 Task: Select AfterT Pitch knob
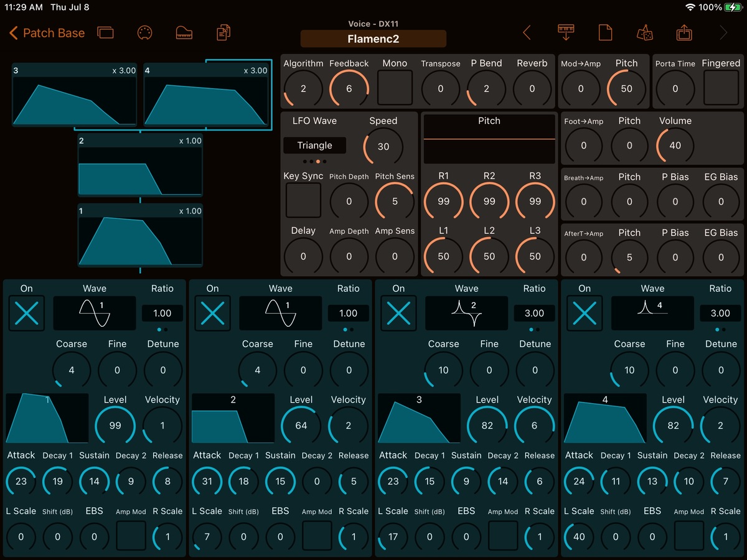point(629,257)
